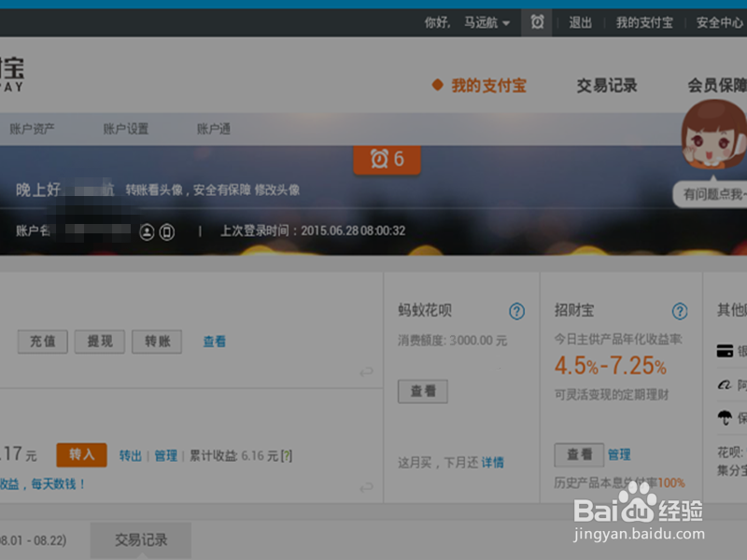Click the 查看 link beside 转账

(215, 342)
